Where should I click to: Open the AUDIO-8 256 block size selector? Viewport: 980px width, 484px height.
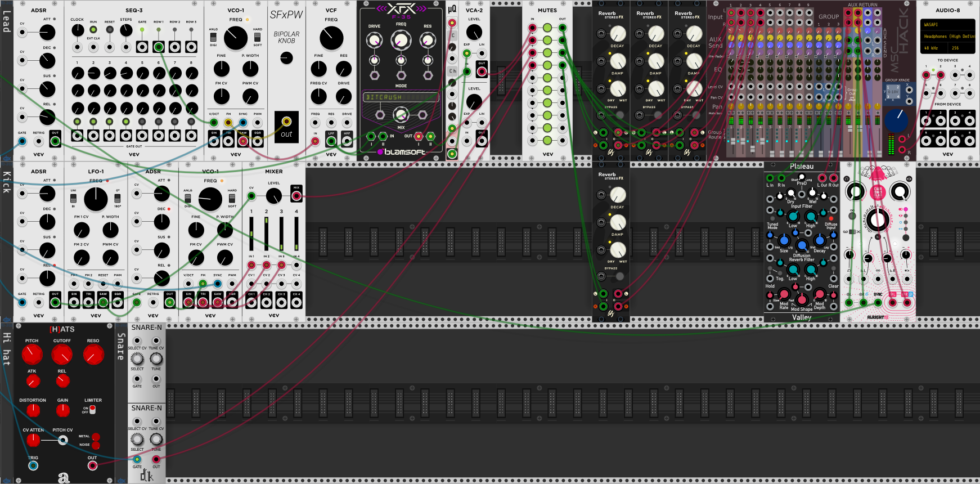[962, 48]
